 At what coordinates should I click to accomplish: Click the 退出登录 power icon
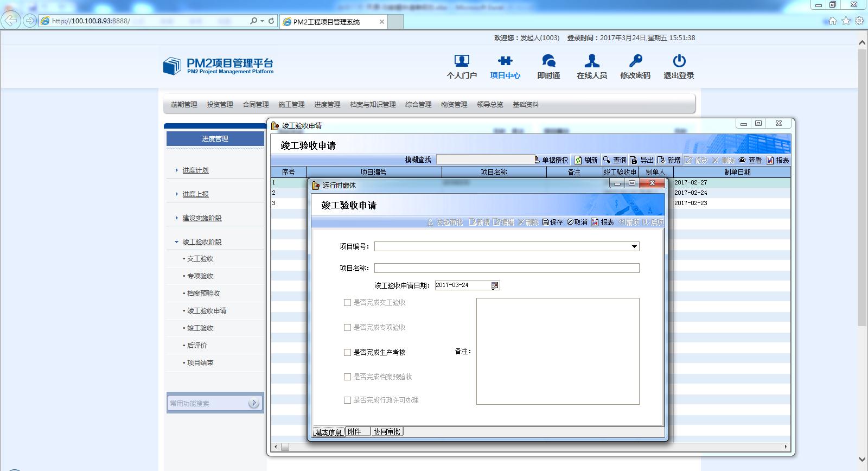[x=679, y=61]
